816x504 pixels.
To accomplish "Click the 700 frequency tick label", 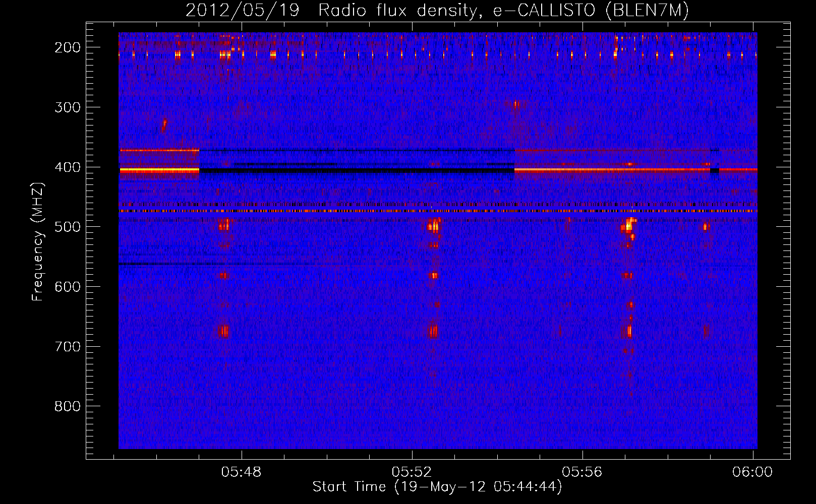I will [68, 347].
